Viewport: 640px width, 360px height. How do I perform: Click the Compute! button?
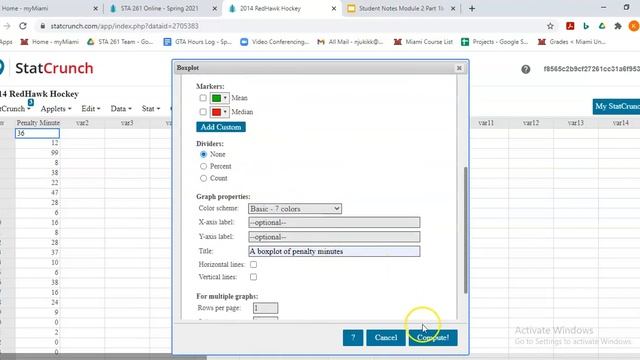(433, 338)
